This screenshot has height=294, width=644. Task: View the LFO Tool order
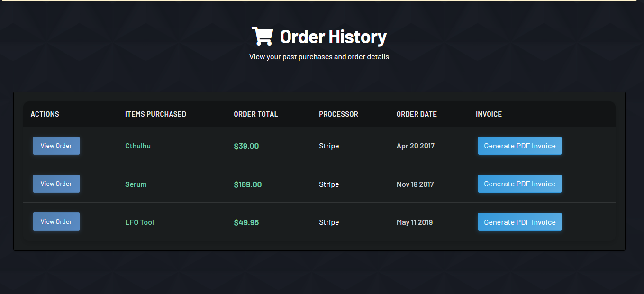point(56,221)
